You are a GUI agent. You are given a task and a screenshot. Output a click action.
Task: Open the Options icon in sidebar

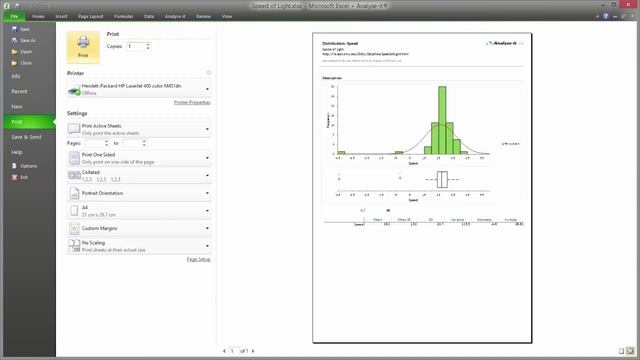coord(15,166)
